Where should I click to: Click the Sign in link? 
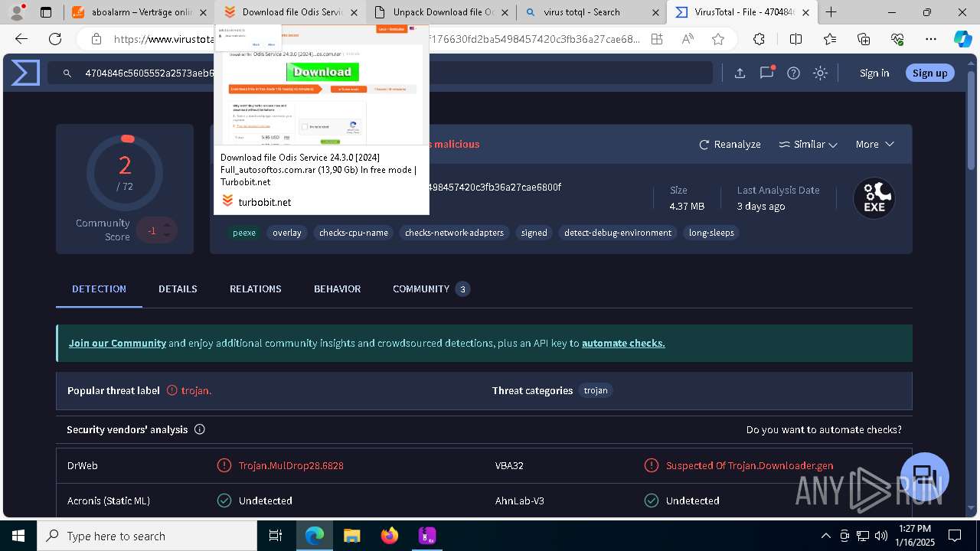(x=874, y=73)
